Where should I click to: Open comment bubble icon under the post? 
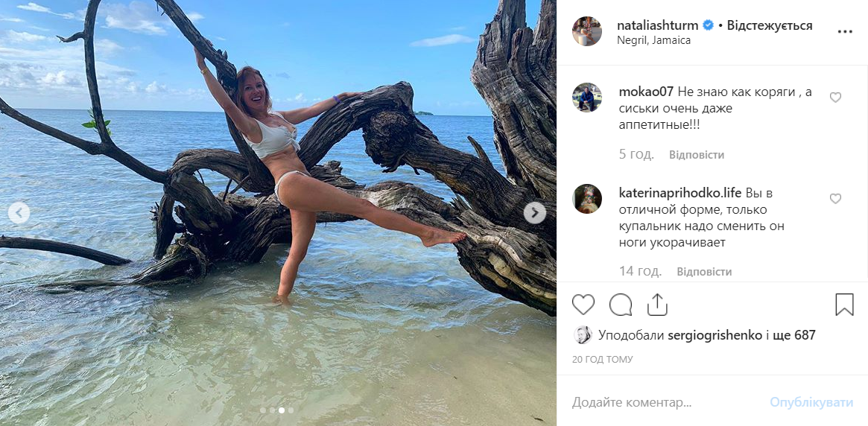tap(621, 305)
